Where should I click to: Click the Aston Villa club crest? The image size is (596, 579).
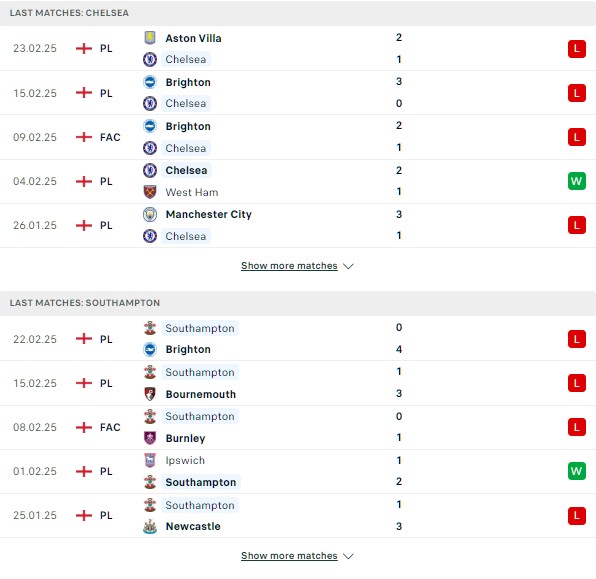point(150,38)
